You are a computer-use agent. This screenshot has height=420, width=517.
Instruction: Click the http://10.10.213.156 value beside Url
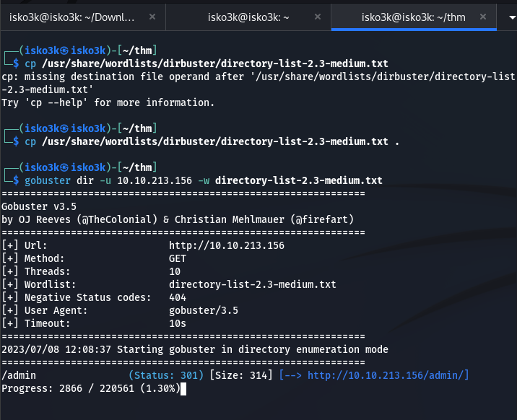point(226,245)
